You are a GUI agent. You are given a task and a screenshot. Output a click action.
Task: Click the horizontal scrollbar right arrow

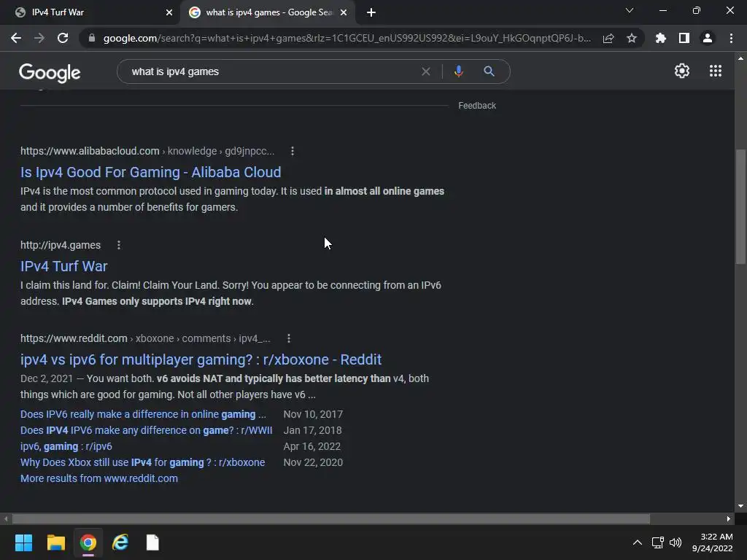tap(729, 518)
